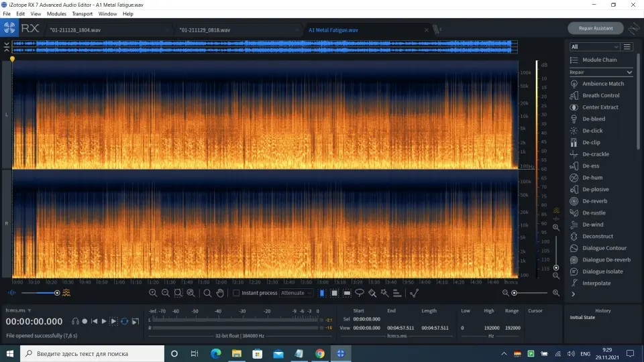Screen dimensions: 644x362
Task: Select the magic wand selection tool
Action: (384, 293)
